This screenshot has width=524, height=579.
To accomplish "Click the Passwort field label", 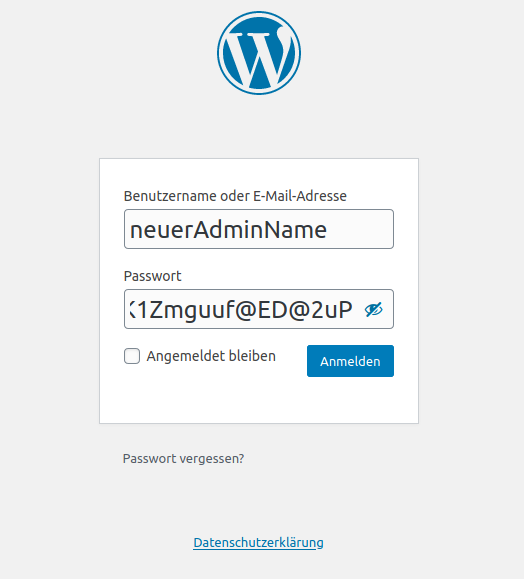I will [x=153, y=276].
